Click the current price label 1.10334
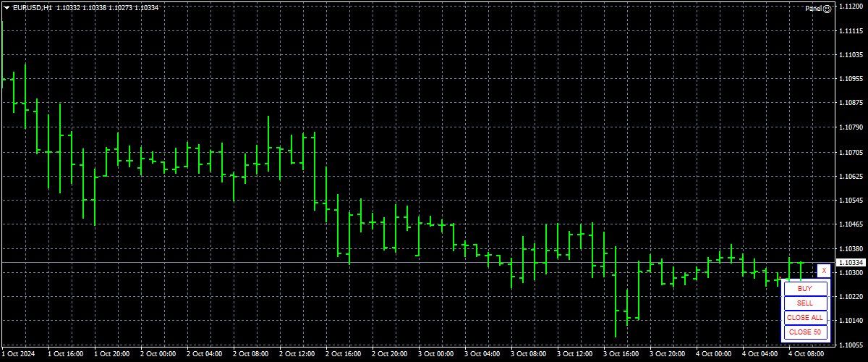Image resolution: width=868 pixels, height=362 pixels. point(850,262)
